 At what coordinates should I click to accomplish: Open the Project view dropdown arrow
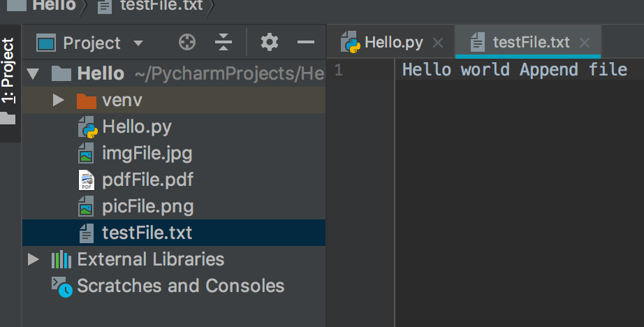click(138, 43)
